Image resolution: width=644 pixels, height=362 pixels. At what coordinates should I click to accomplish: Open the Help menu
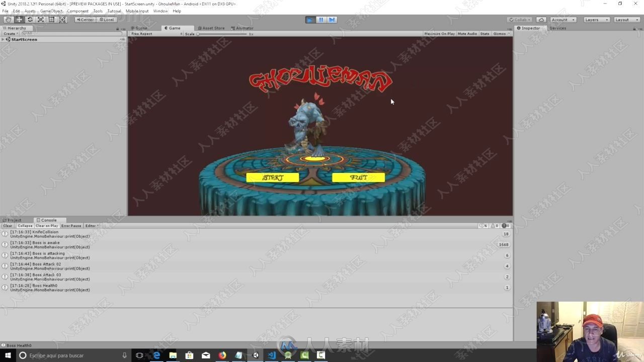tap(177, 11)
